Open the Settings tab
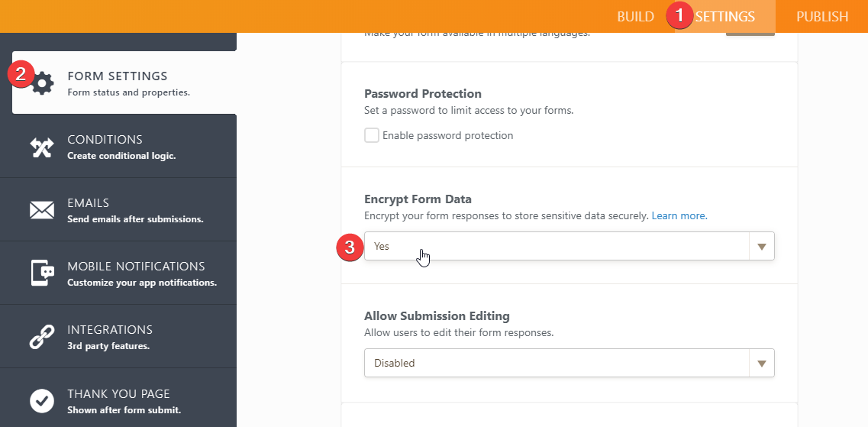The image size is (868, 427). tap(724, 17)
